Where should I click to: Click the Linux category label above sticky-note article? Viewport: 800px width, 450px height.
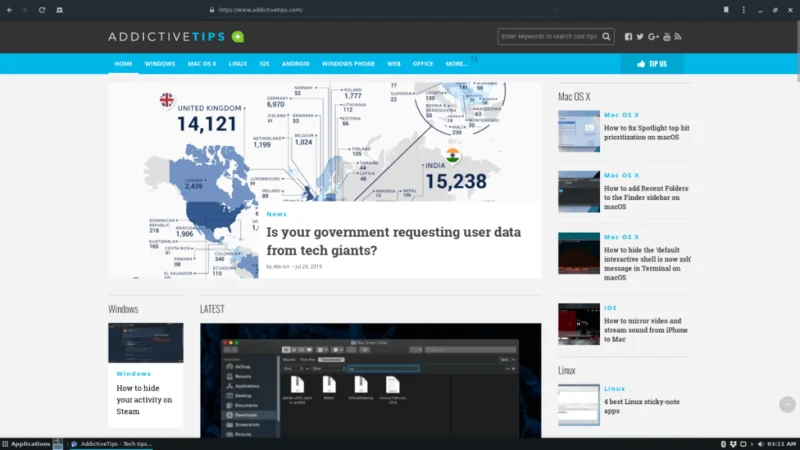[614, 388]
